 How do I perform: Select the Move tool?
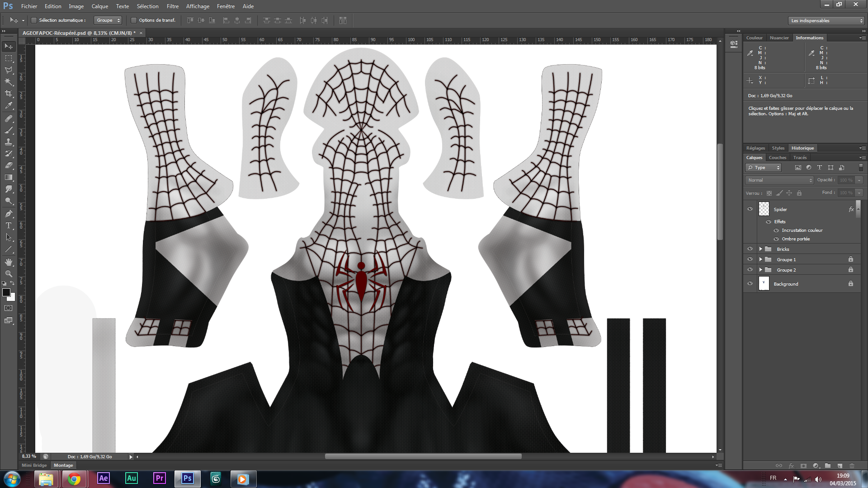(9, 47)
